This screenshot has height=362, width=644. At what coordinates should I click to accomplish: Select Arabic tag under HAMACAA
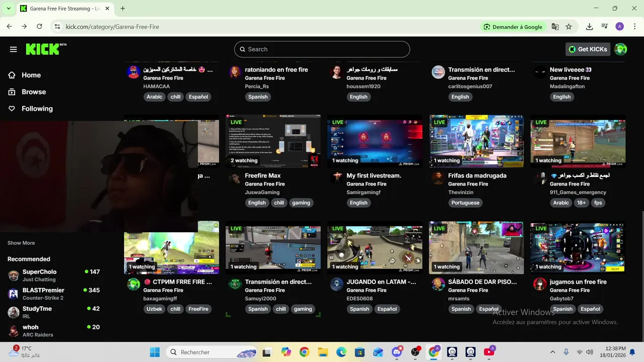tap(154, 97)
